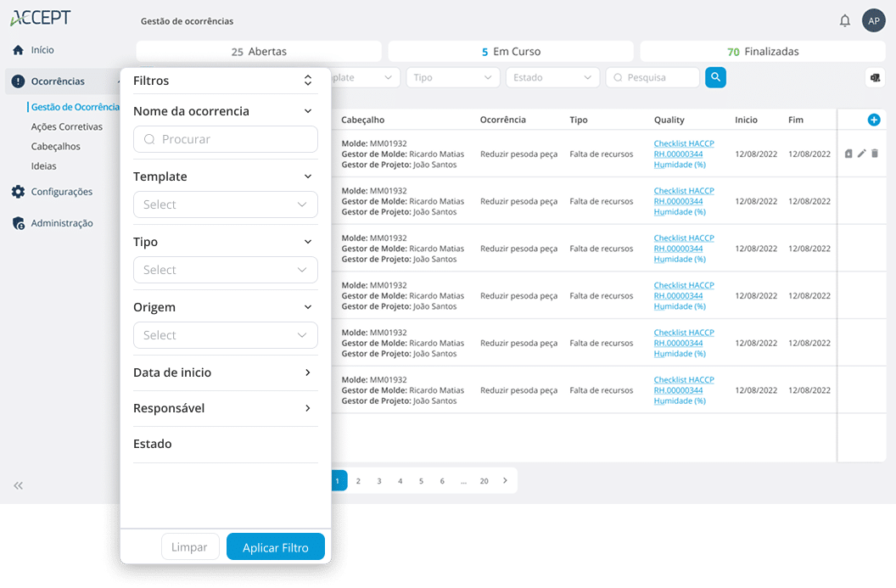Export the list to Excel
Viewport: 896px width, 588px height.
(x=874, y=78)
